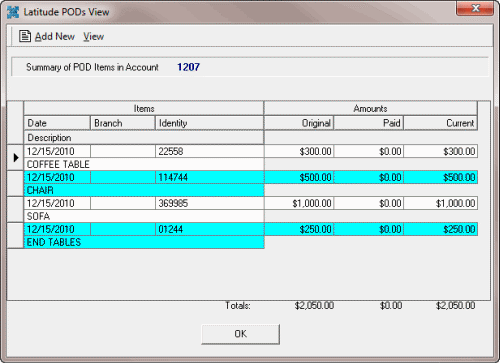Click the date cell of the END TABLES item
The width and height of the screenshot is (500, 363).
click(x=57, y=229)
